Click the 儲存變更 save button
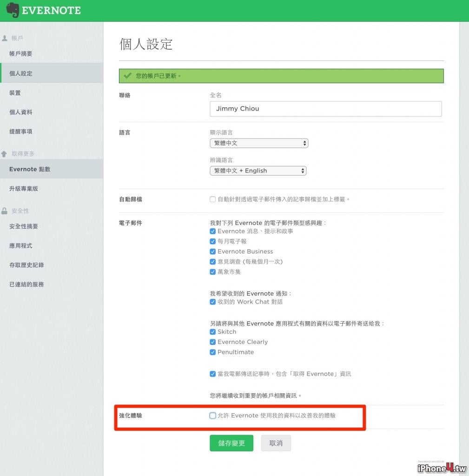 point(231,443)
